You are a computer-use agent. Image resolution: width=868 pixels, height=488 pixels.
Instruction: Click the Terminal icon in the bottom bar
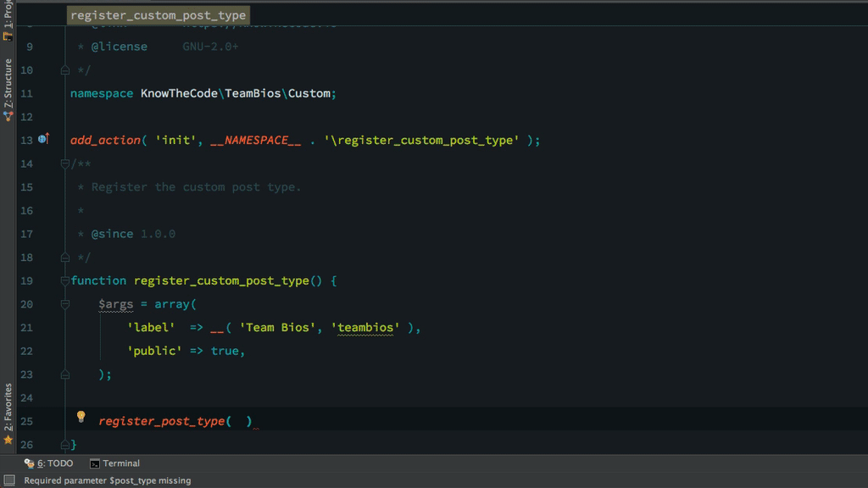point(95,463)
